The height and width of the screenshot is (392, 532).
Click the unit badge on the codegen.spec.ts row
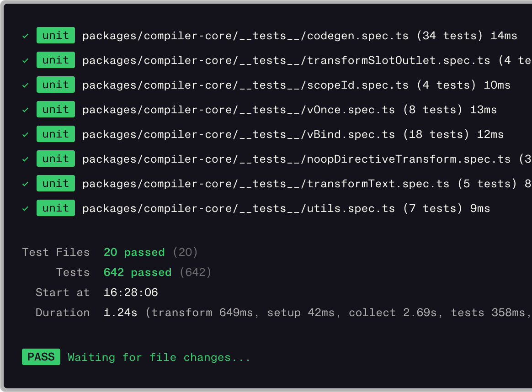coord(56,36)
